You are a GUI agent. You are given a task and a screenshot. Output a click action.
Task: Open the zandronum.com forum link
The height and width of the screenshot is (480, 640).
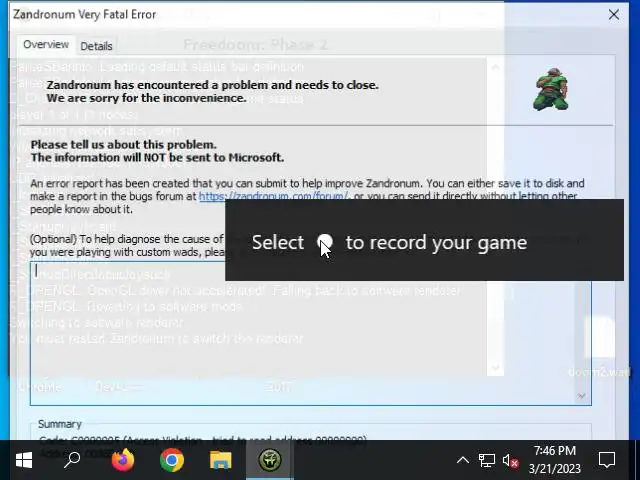coord(273,196)
